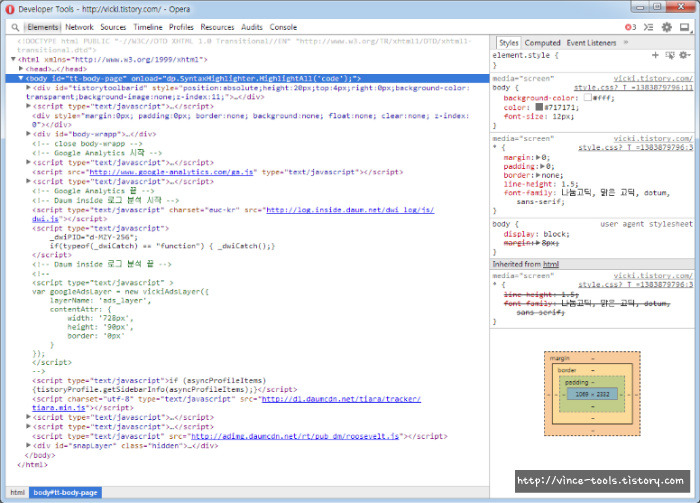Select the Styles sidebar tab

(508, 43)
